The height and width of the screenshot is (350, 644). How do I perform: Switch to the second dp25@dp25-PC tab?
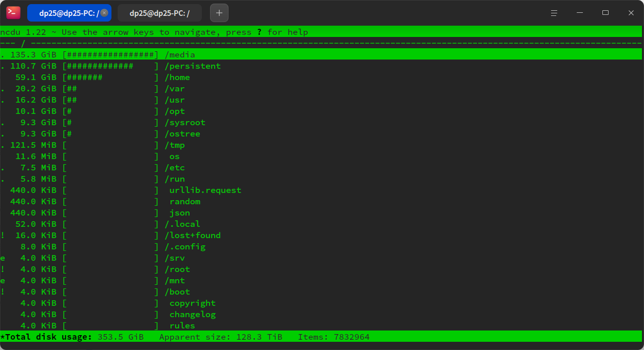pyautogui.click(x=160, y=13)
